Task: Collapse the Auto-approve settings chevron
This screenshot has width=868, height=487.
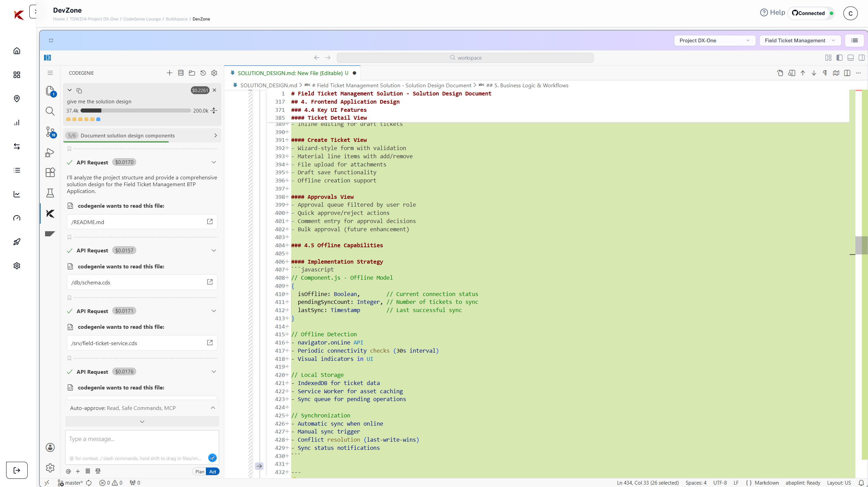Action: [213, 408]
